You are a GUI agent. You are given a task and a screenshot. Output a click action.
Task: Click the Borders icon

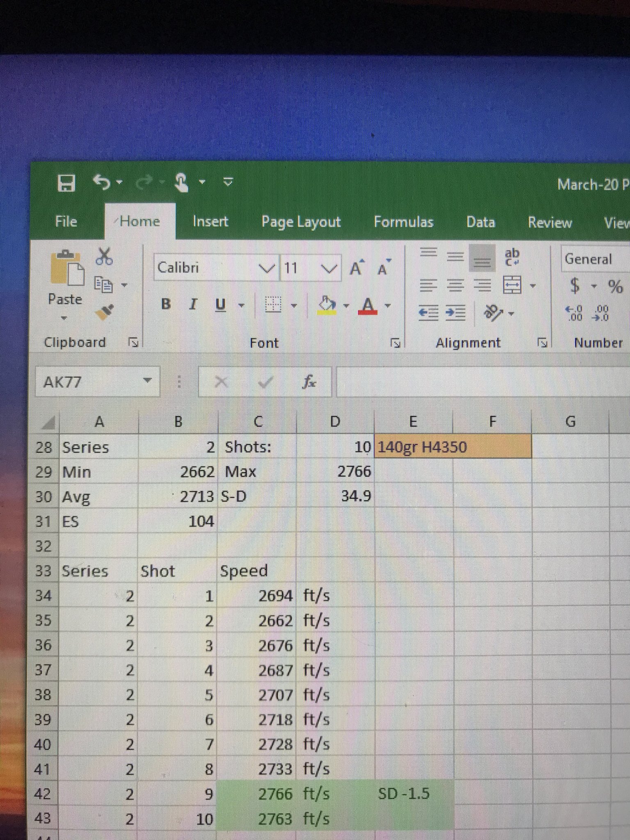pyautogui.click(x=272, y=305)
